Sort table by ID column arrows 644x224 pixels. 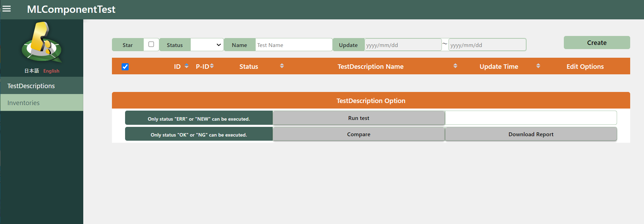pyautogui.click(x=187, y=66)
